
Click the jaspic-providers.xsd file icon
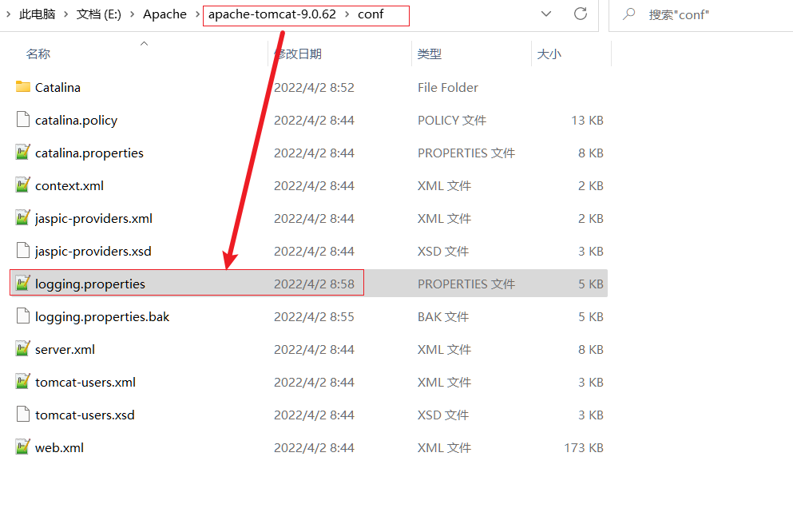(22, 251)
